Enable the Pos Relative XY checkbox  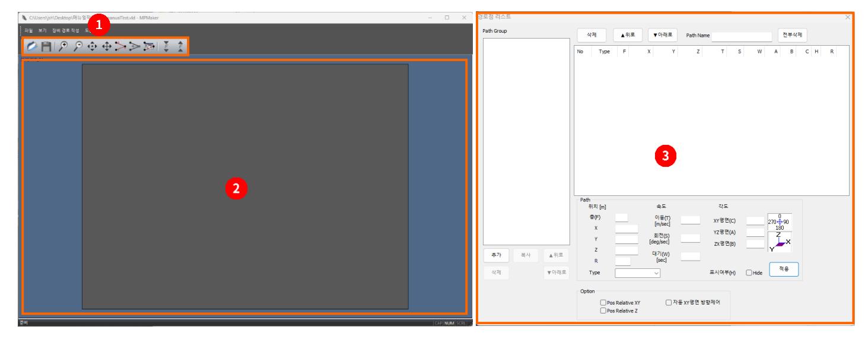pyautogui.click(x=603, y=303)
